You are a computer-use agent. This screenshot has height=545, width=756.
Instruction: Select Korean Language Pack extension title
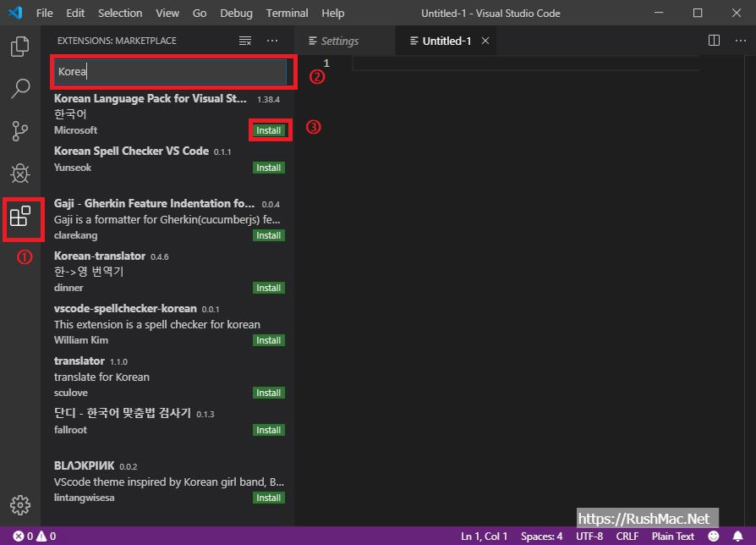pyautogui.click(x=151, y=98)
